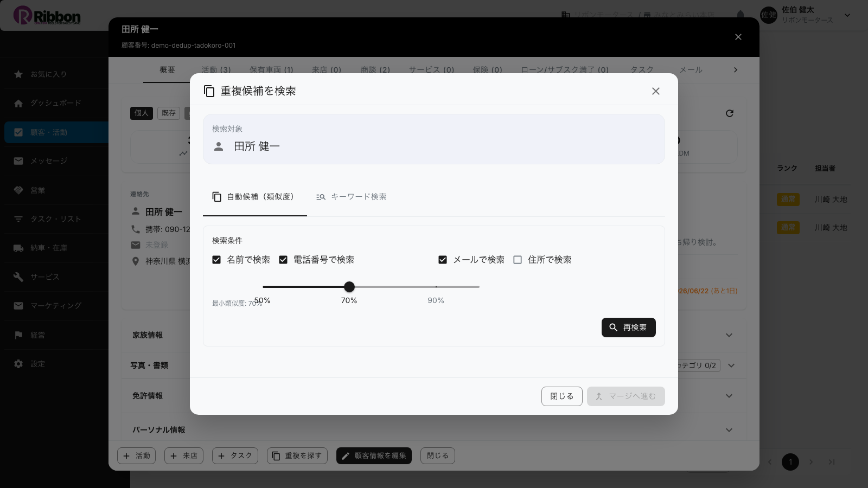
Task: Uncheck the メールで検索 checkbox
Action: click(x=443, y=260)
